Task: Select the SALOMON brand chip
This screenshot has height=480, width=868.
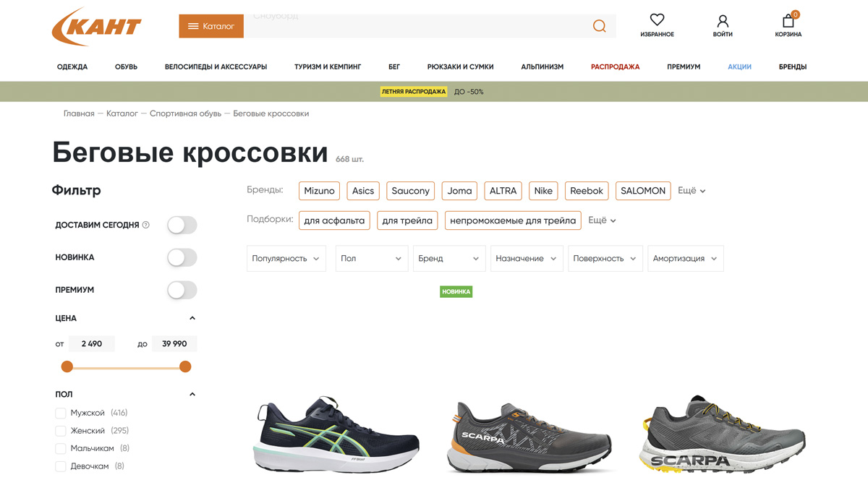Action: (x=643, y=191)
